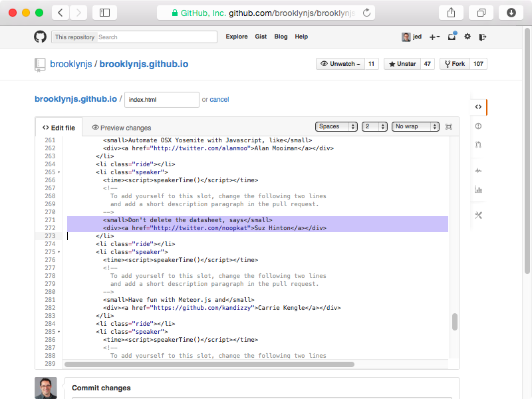532x399 pixels.
Task: Collapse the code fold at line 275
Action: [x=59, y=252]
